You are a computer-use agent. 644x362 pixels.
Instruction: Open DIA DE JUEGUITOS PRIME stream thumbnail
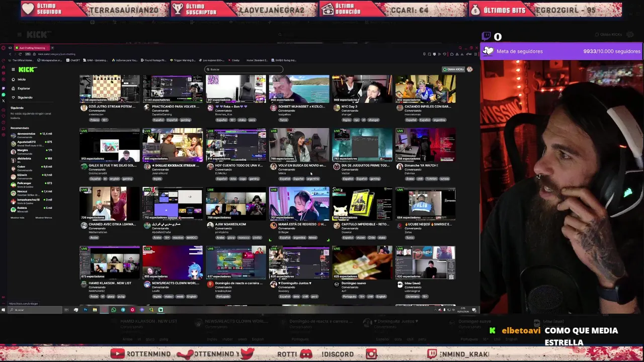pyautogui.click(x=362, y=145)
